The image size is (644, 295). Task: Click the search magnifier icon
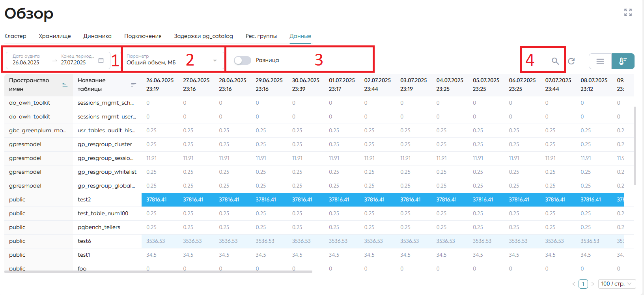point(555,61)
